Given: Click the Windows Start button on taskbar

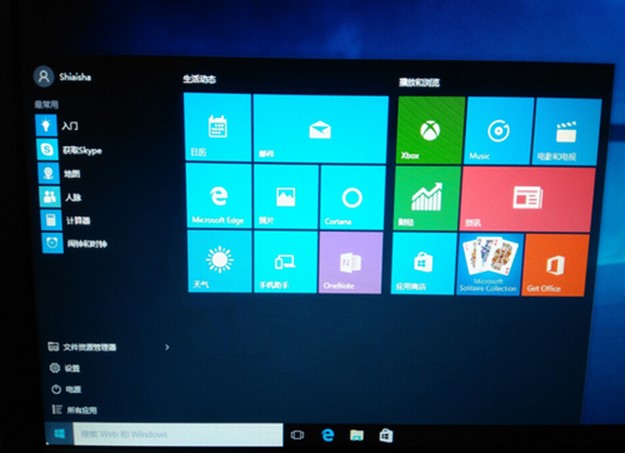Looking at the screenshot, I should (x=59, y=433).
